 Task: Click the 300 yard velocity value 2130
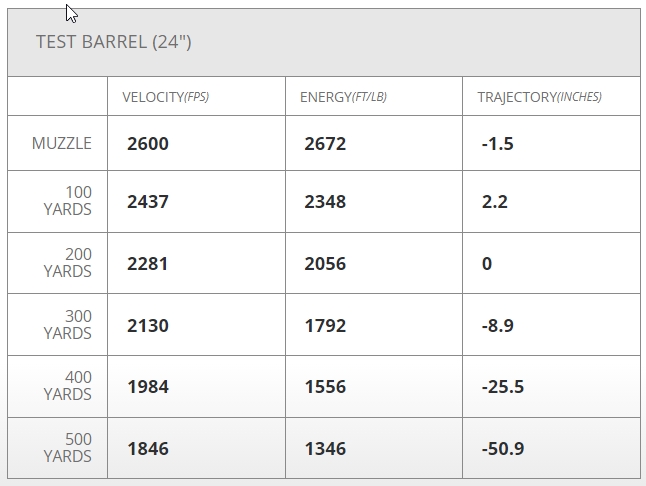click(x=148, y=326)
